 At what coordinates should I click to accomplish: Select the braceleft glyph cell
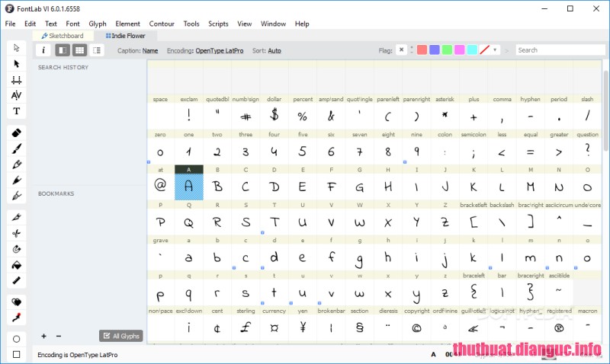click(x=474, y=289)
